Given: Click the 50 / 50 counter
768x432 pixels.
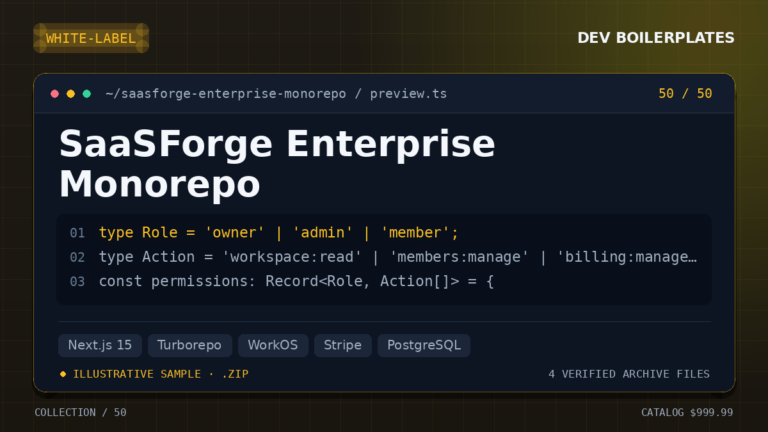Looking at the screenshot, I should click(685, 94).
